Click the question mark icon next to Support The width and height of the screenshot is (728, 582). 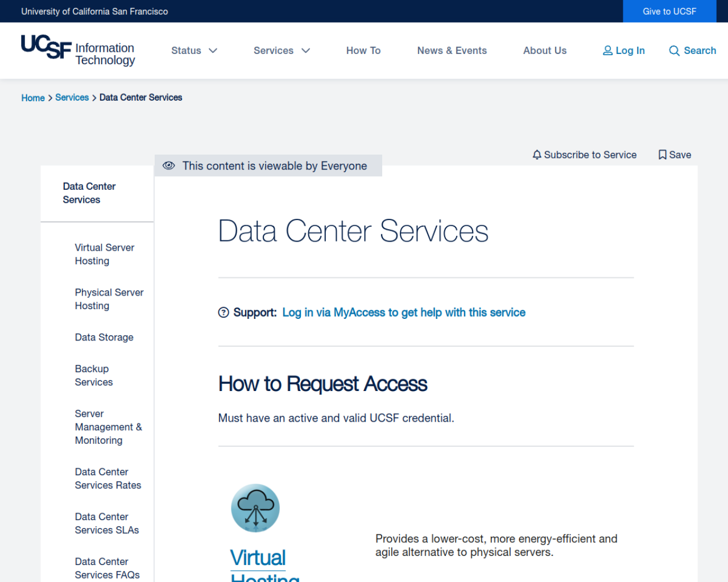point(224,313)
